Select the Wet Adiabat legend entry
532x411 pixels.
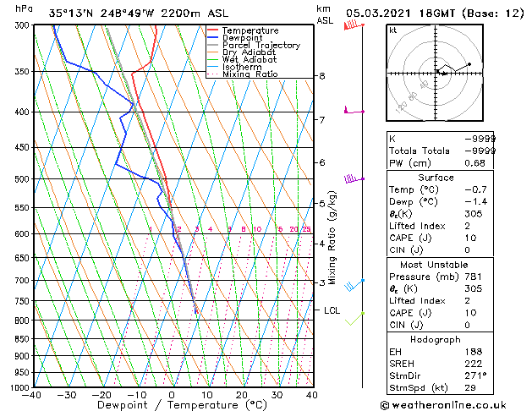[x=242, y=59]
